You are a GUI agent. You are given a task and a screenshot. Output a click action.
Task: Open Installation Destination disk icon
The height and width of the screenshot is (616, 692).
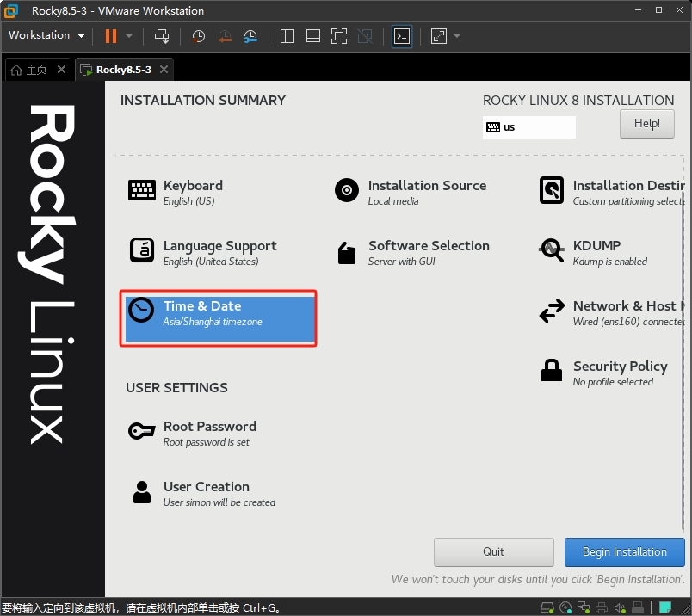pyautogui.click(x=551, y=190)
